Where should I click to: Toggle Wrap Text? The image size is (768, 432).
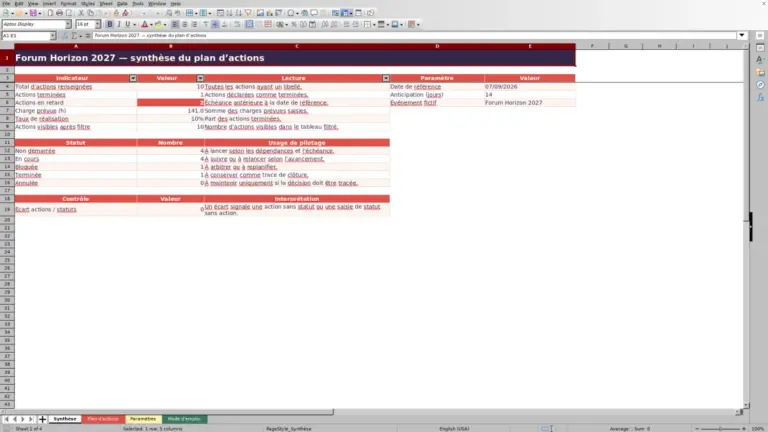tap(237, 24)
